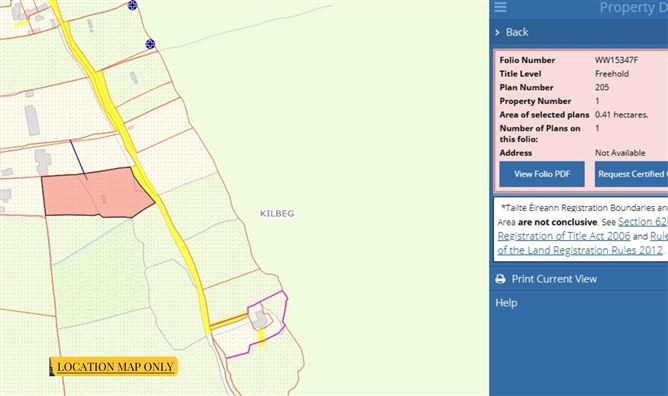Click the KILBEG townland label

[277, 213]
